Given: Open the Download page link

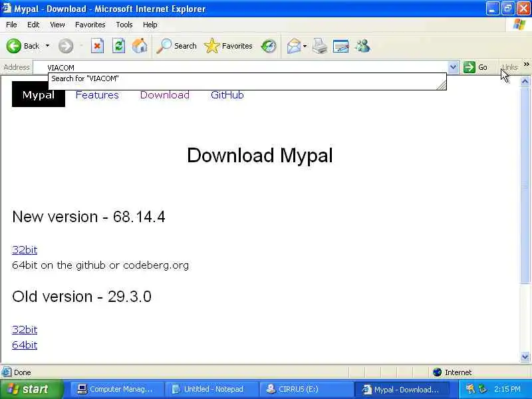Looking at the screenshot, I should pos(165,94).
